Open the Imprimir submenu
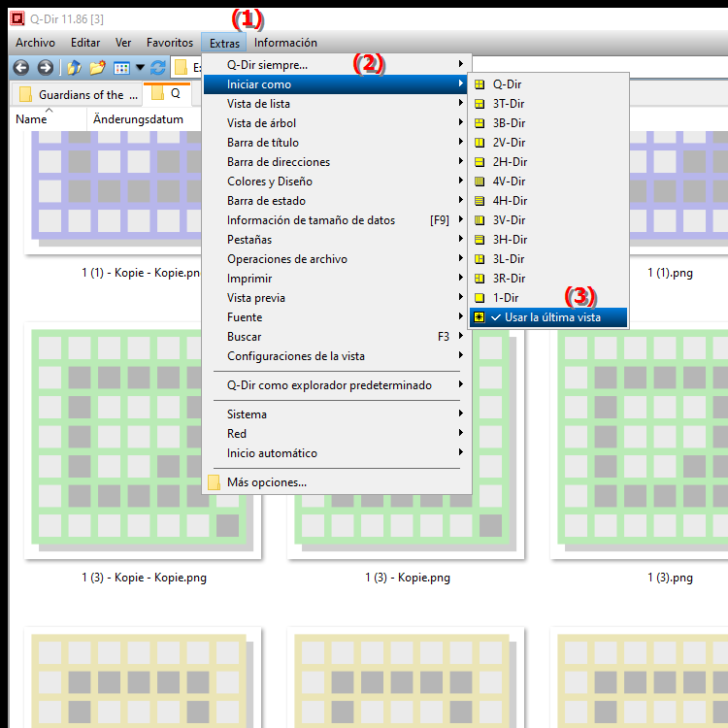Screen dimensions: 728x728 [338, 279]
